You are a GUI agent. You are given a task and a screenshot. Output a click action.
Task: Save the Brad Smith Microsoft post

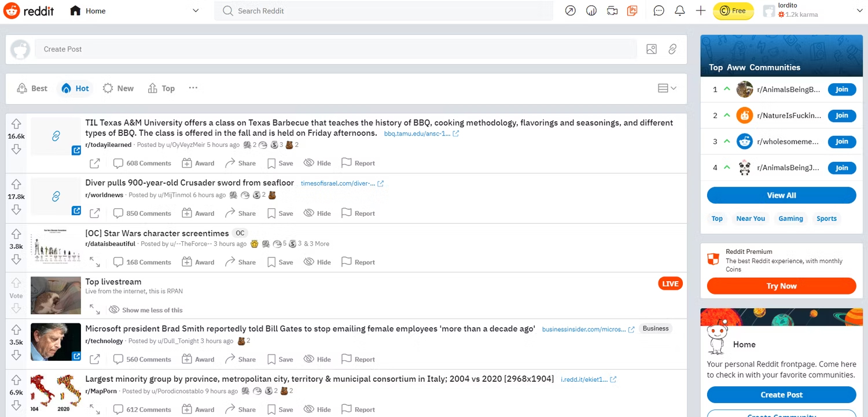[x=279, y=359]
